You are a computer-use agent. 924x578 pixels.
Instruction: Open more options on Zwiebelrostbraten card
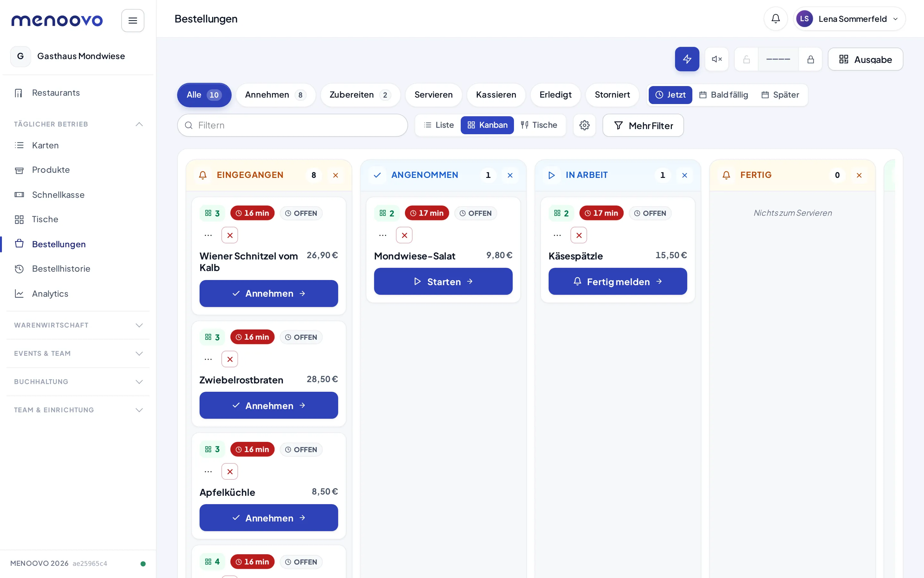pyautogui.click(x=208, y=359)
